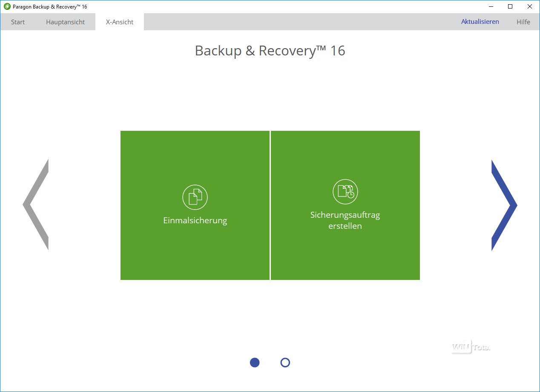The image size is (540, 392).
Task: Switch to the Hauptansicht tab
Action: click(66, 22)
